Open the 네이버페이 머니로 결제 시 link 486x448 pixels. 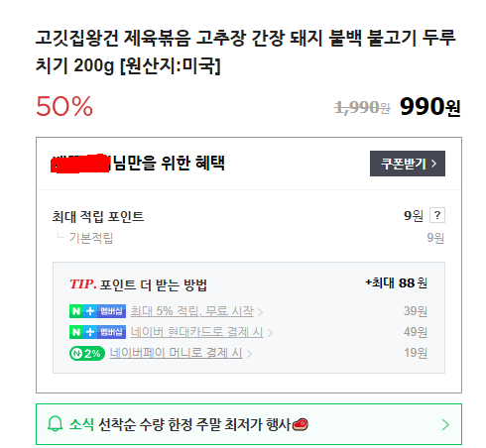click(x=176, y=353)
